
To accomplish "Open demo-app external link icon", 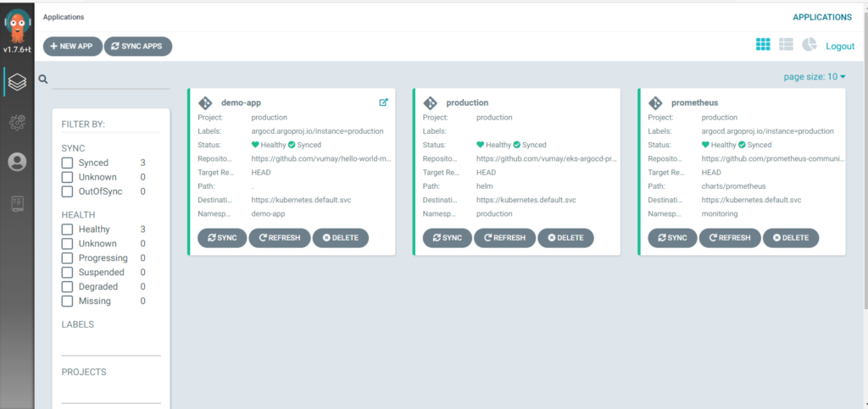I will [x=383, y=102].
